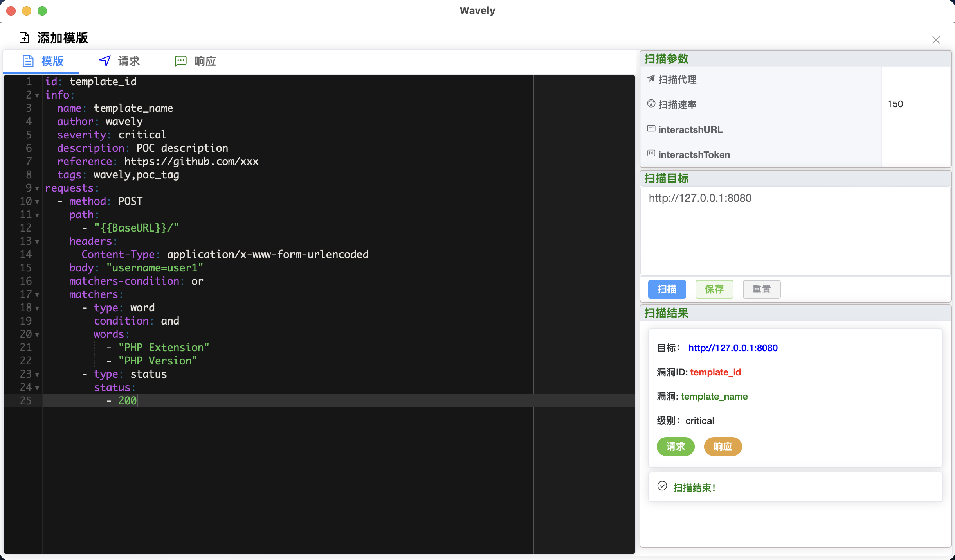Click description value POC description
Viewport: 955px width, 560px height.
coord(182,148)
